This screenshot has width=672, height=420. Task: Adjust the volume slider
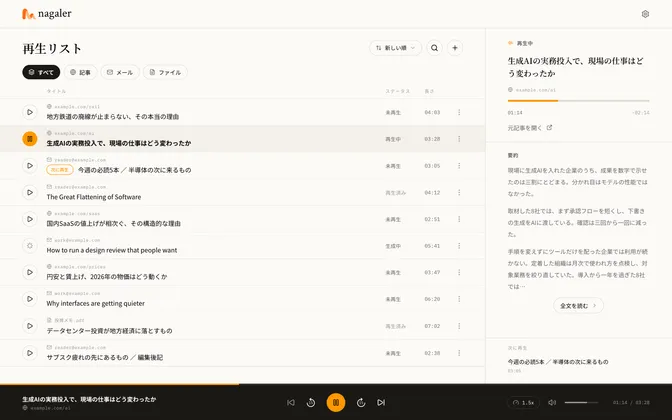(581, 402)
